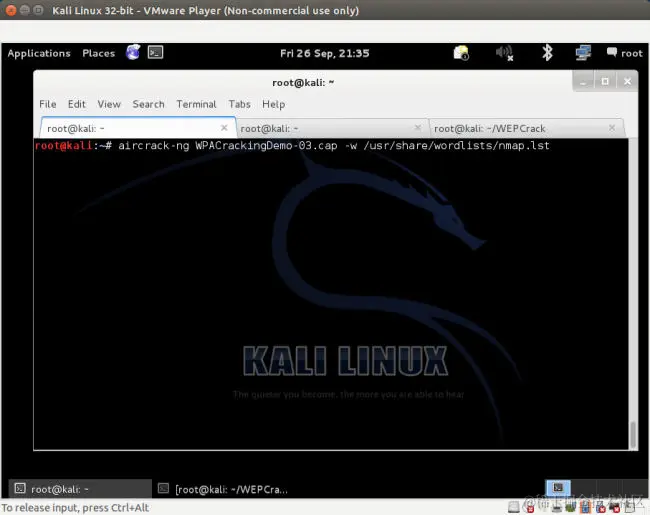The width and height of the screenshot is (650, 515).
Task: Click the VMware hard disk status icon
Action: click(x=514, y=507)
